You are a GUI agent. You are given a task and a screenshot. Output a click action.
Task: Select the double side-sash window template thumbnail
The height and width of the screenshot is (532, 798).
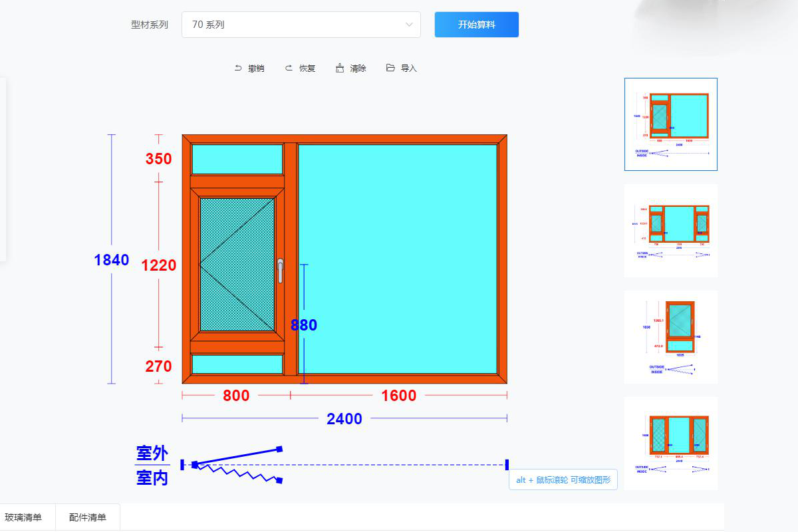point(670,230)
